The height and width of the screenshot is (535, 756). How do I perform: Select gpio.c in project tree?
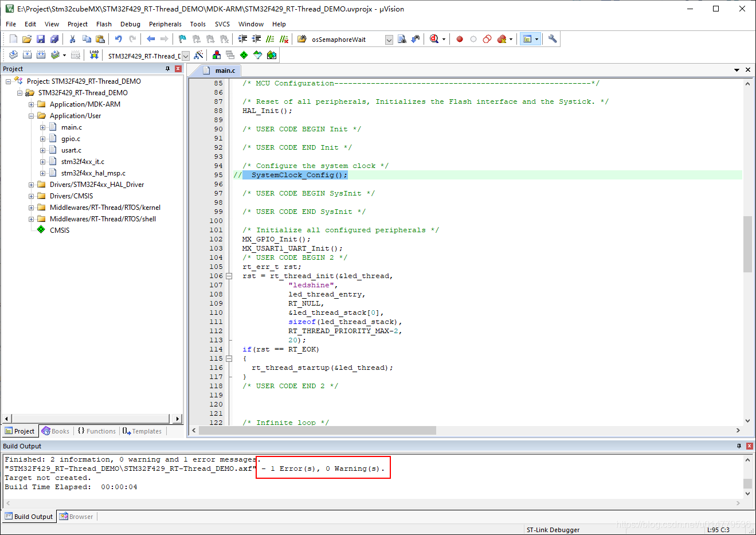tap(70, 139)
